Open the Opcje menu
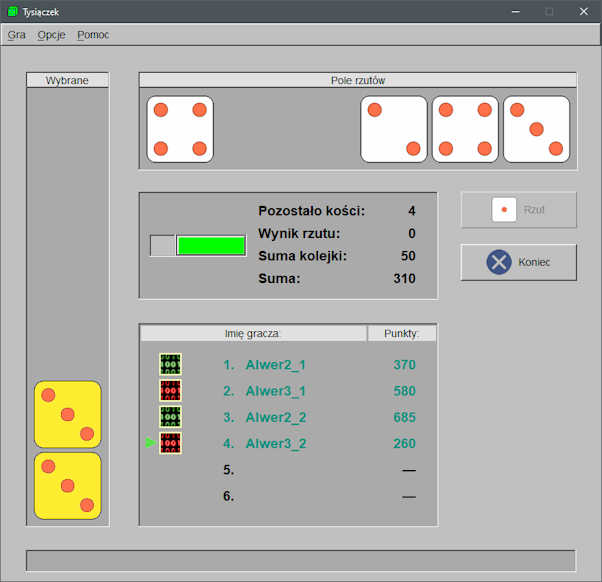This screenshot has width=602, height=582. [51, 34]
